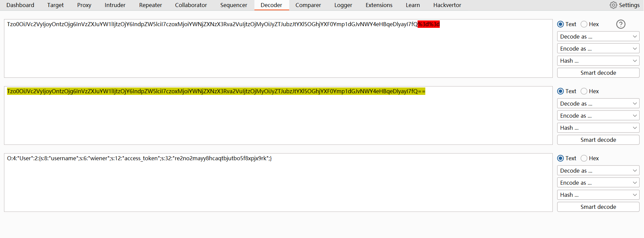Switch to the Intruder tab
644x238 pixels.
tap(115, 5)
